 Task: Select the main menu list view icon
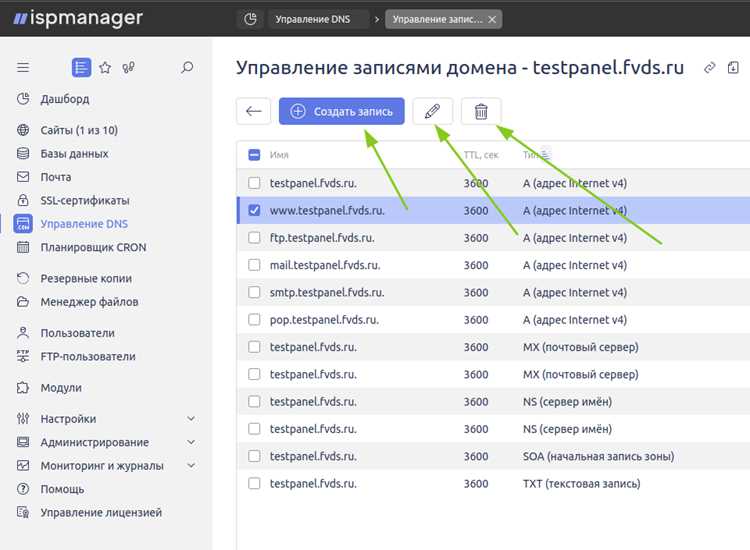(81, 67)
